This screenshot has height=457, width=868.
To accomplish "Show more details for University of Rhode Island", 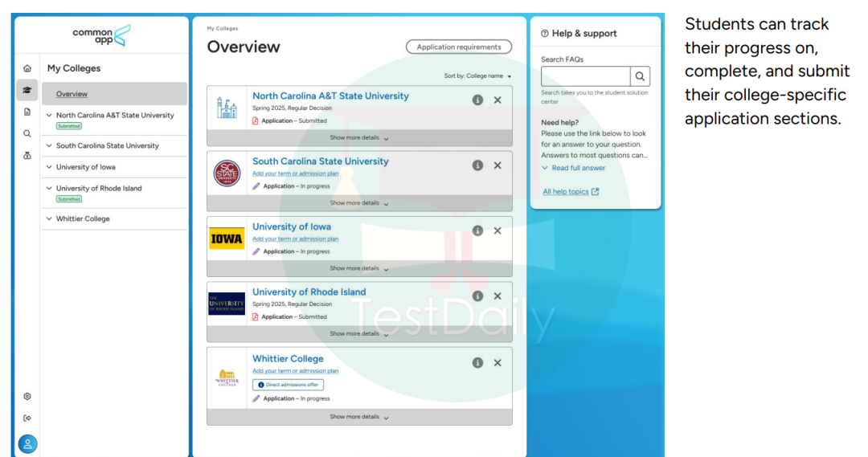I will point(359,333).
